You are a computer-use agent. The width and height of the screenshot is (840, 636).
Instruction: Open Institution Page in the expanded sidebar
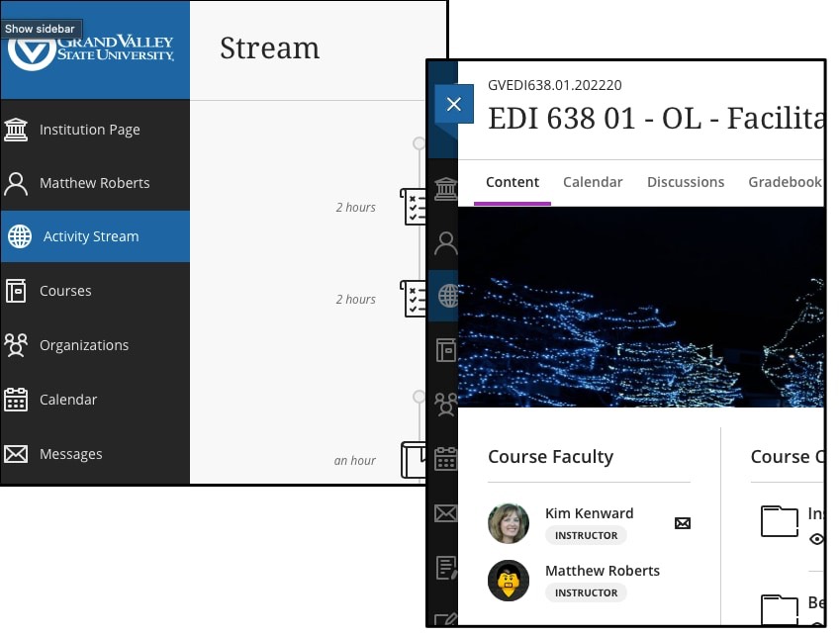(89, 130)
